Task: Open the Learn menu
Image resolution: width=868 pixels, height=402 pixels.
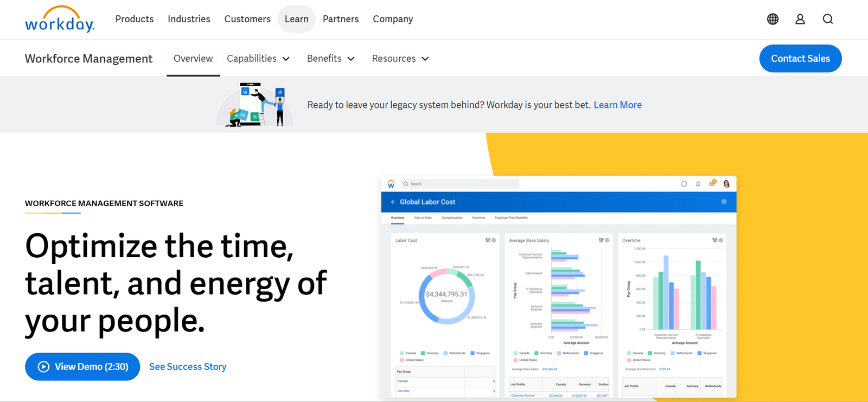Action: tap(297, 19)
